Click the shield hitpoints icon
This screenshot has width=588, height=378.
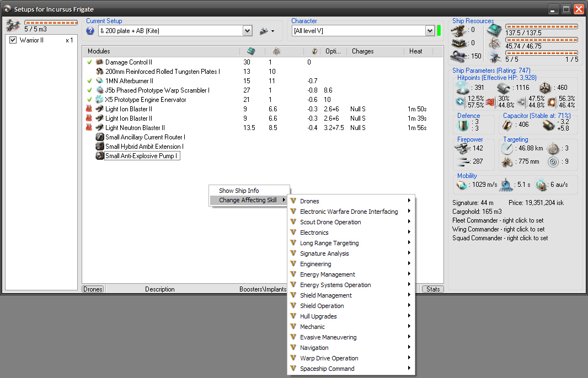pyautogui.click(x=462, y=88)
